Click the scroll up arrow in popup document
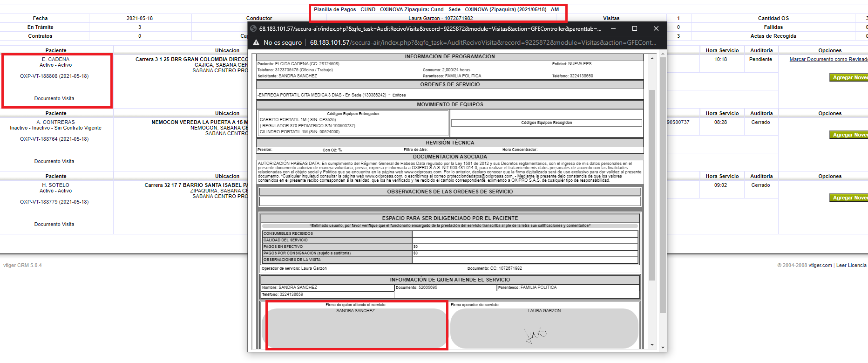This screenshot has height=363, width=868. [652, 58]
